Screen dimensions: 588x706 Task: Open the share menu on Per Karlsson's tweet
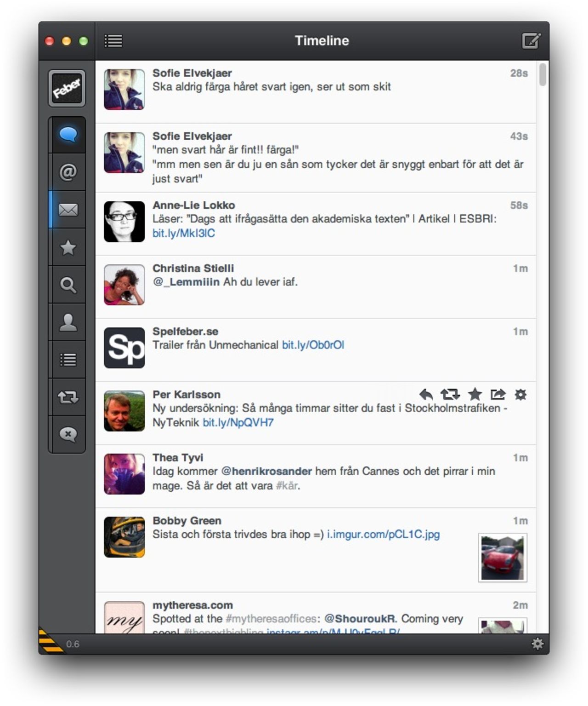[x=498, y=394]
